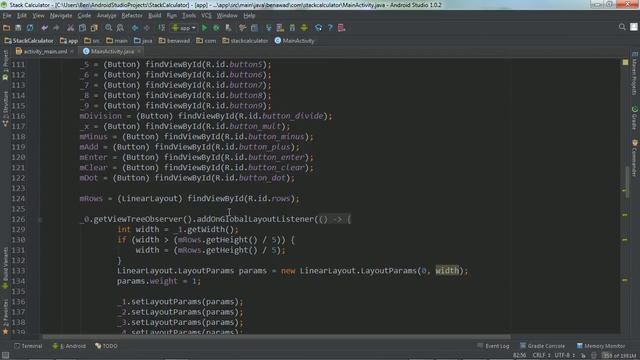Run the app with the green play icon

[204, 28]
